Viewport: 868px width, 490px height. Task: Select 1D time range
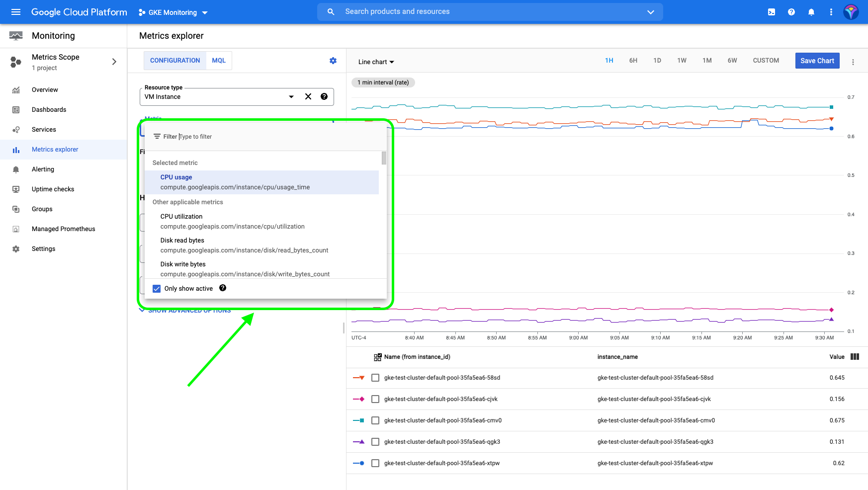[657, 61]
